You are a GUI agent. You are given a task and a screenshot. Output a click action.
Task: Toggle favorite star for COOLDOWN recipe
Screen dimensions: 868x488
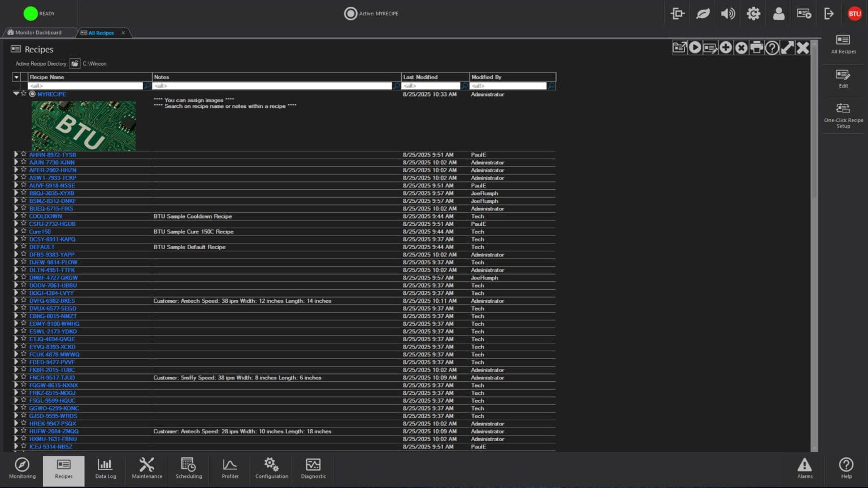point(24,216)
